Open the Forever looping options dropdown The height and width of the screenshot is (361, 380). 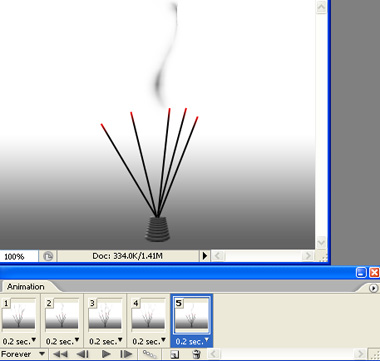pos(23,354)
